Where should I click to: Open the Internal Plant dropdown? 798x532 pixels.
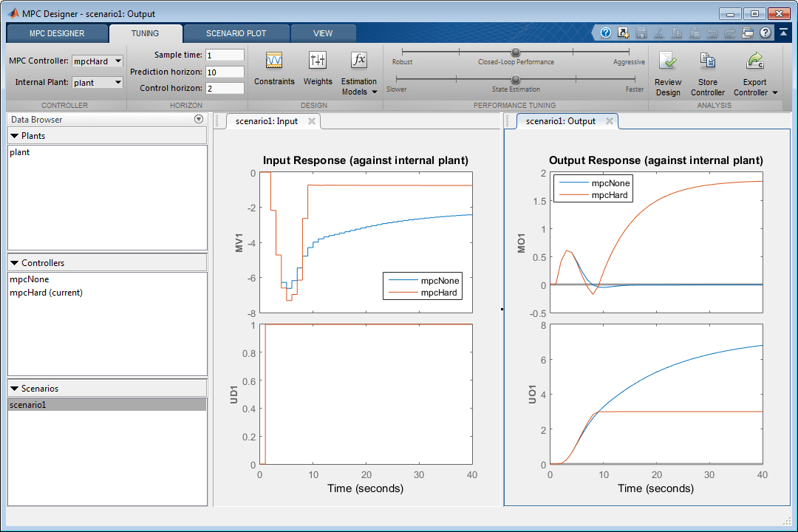tap(98, 83)
